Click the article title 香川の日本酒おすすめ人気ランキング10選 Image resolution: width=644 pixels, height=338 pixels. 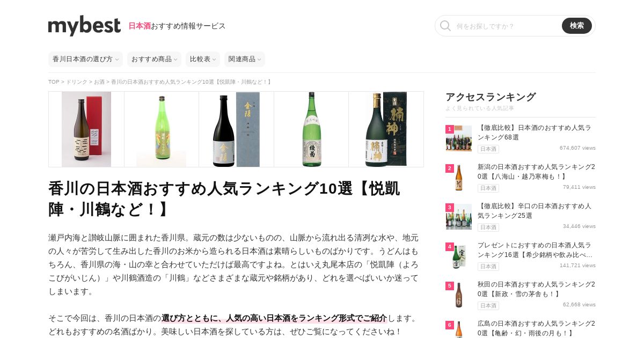[224, 199]
